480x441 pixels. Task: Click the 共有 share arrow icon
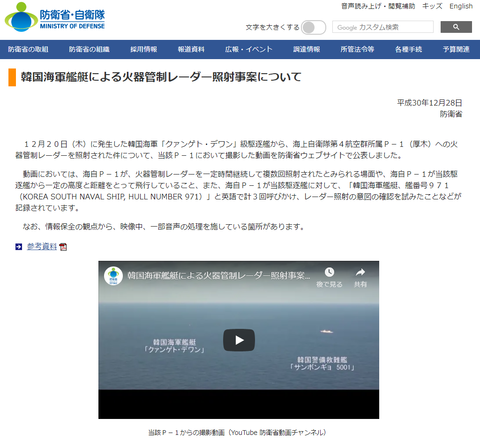360,272
